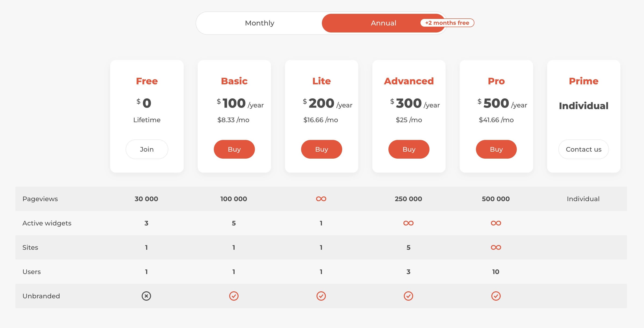Buy the Pro plan
The height and width of the screenshot is (328, 644).
click(x=496, y=149)
